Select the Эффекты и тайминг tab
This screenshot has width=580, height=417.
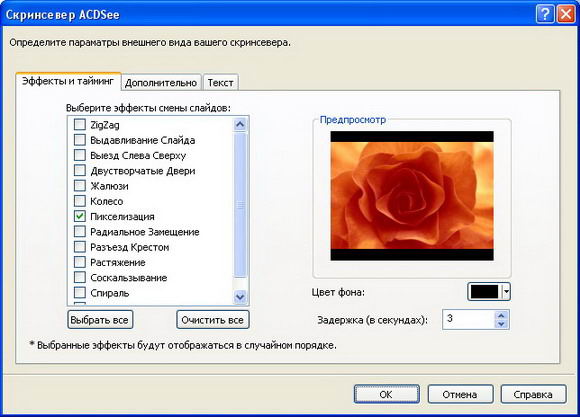click(x=68, y=81)
